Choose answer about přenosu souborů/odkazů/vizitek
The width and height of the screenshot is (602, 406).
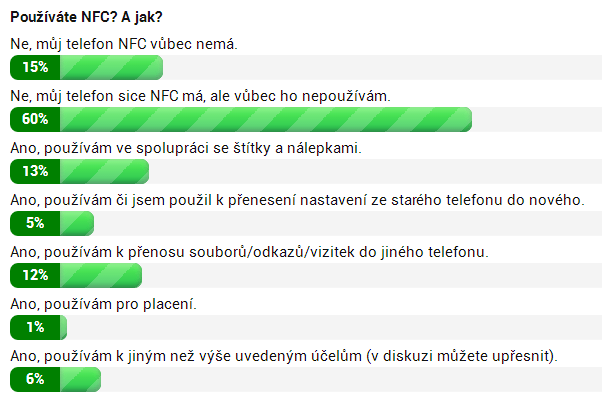click(249, 252)
